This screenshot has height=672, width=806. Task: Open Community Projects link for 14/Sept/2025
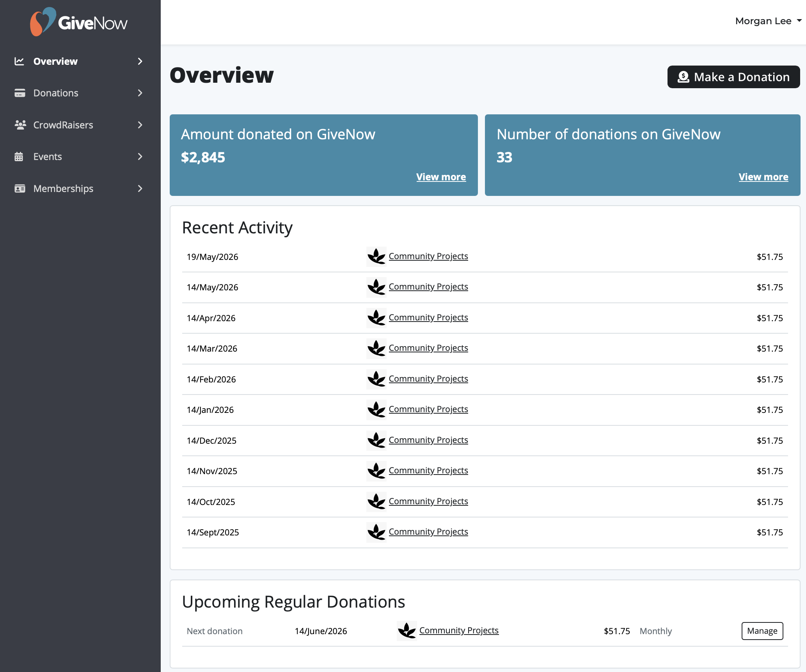(x=428, y=532)
